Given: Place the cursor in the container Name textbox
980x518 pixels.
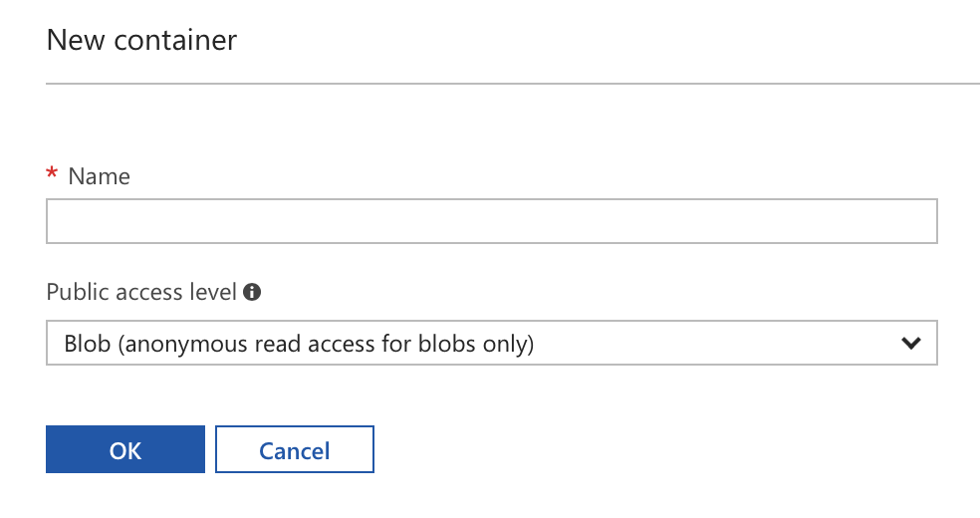Looking at the screenshot, I should click(492, 221).
